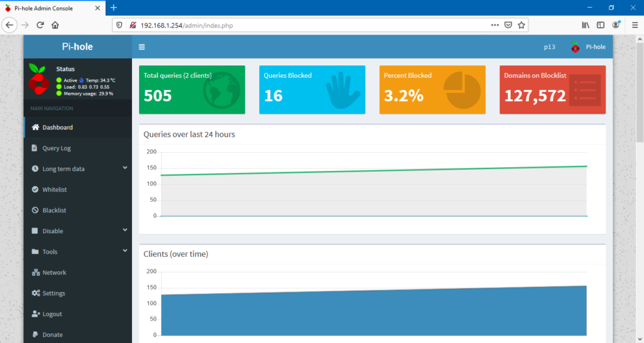This screenshot has width=644, height=343.
Task: Expand the Tools submenu
Action: (x=125, y=251)
